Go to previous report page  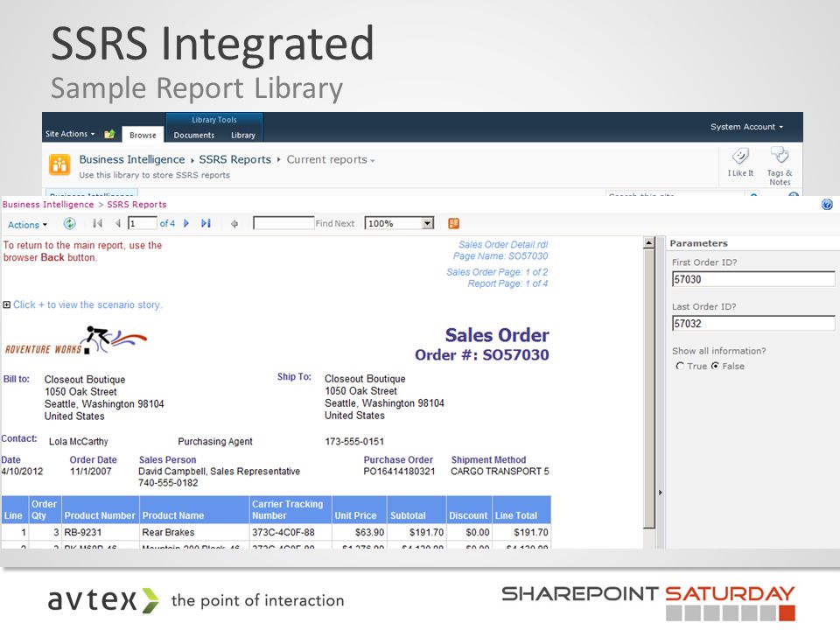point(117,223)
